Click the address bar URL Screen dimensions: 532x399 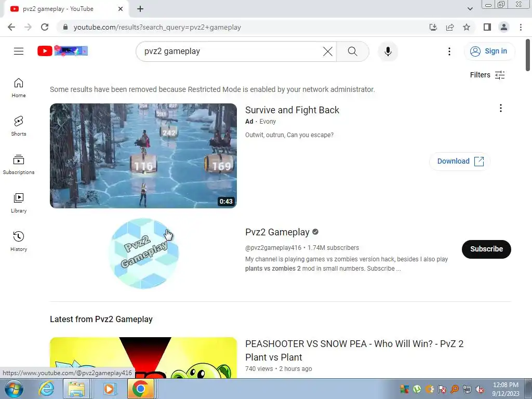point(157,27)
